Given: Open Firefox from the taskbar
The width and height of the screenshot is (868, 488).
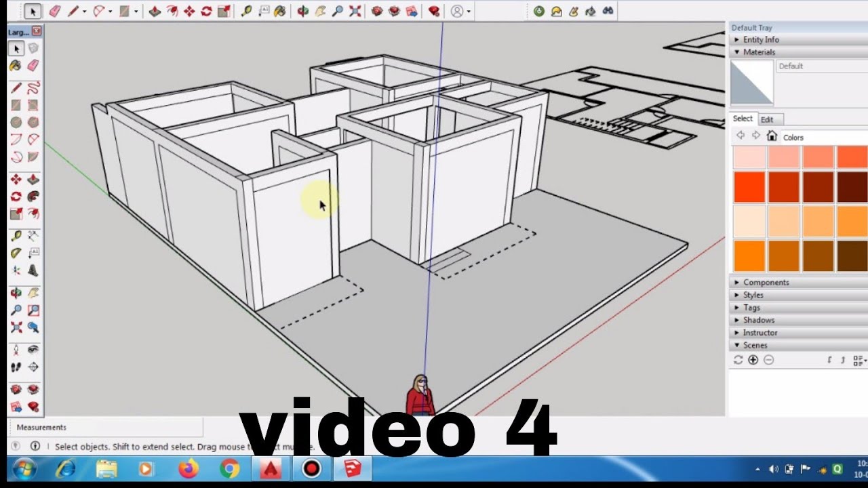Looking at the screenshot, I should pyautogui.click(x=189, y=469).
